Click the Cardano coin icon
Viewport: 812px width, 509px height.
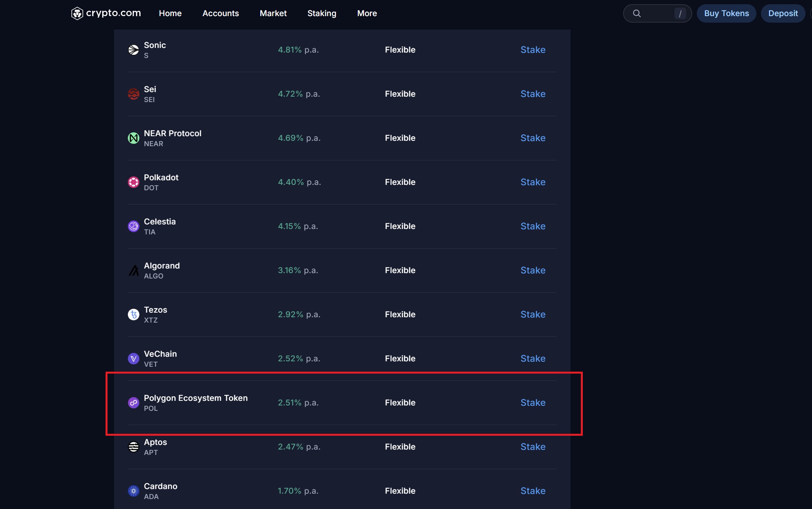click(x=134, y=491)
